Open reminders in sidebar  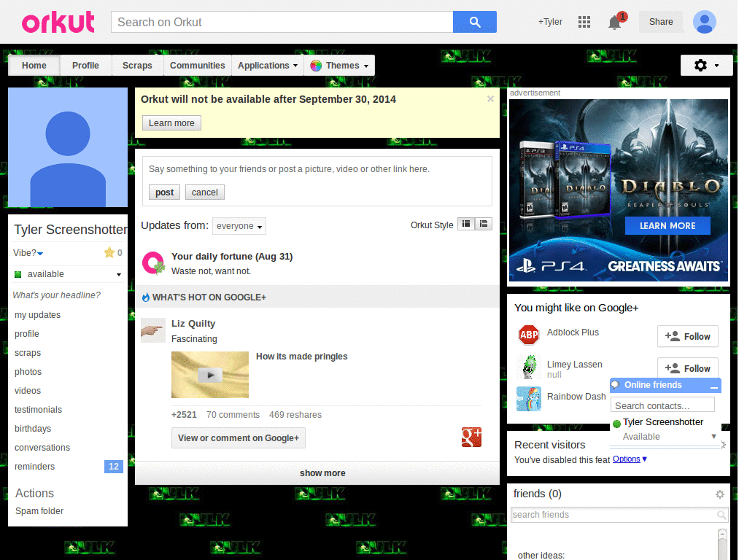pyautogui.click(x=35, y=467)
